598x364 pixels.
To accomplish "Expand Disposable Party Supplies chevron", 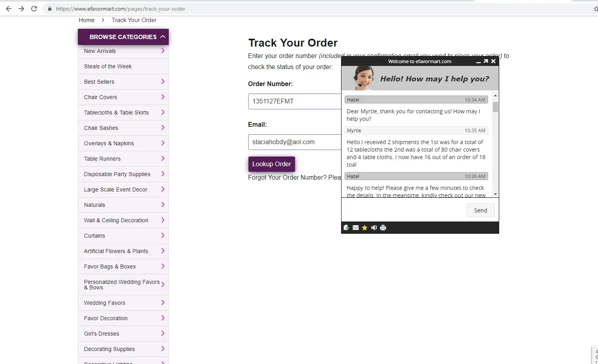I will (x=163, y=174).
